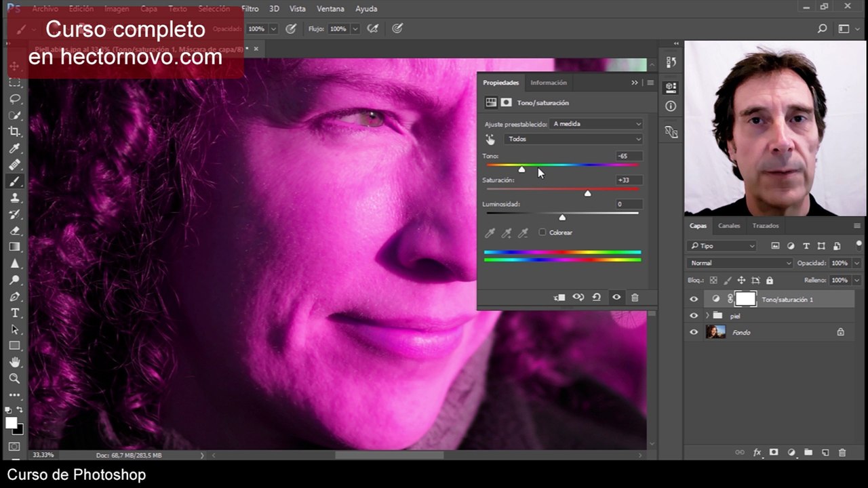Switch to the Canales tab
Screen dimensions: 868x488
(729, 226)
